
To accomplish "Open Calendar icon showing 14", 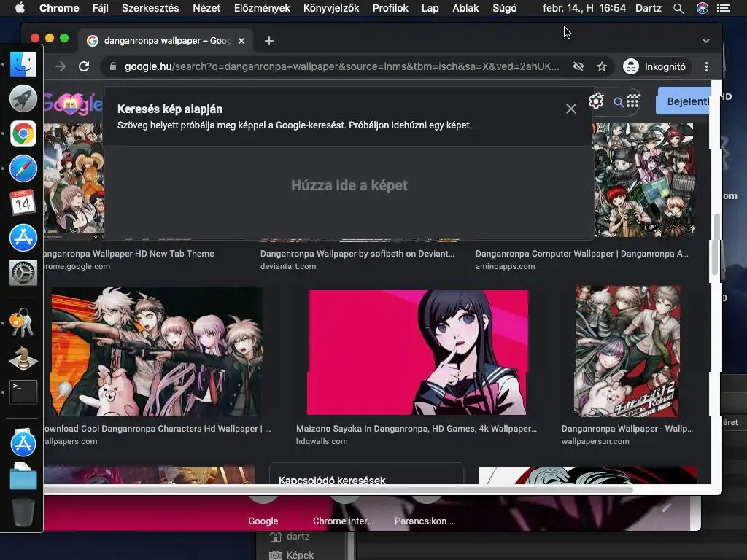I will (x=23, y=203).
